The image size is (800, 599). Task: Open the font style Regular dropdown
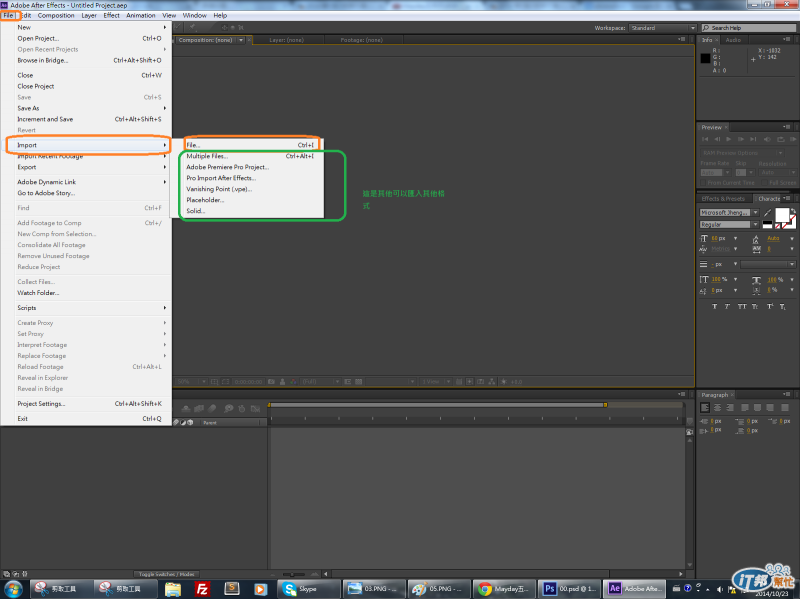756,224
